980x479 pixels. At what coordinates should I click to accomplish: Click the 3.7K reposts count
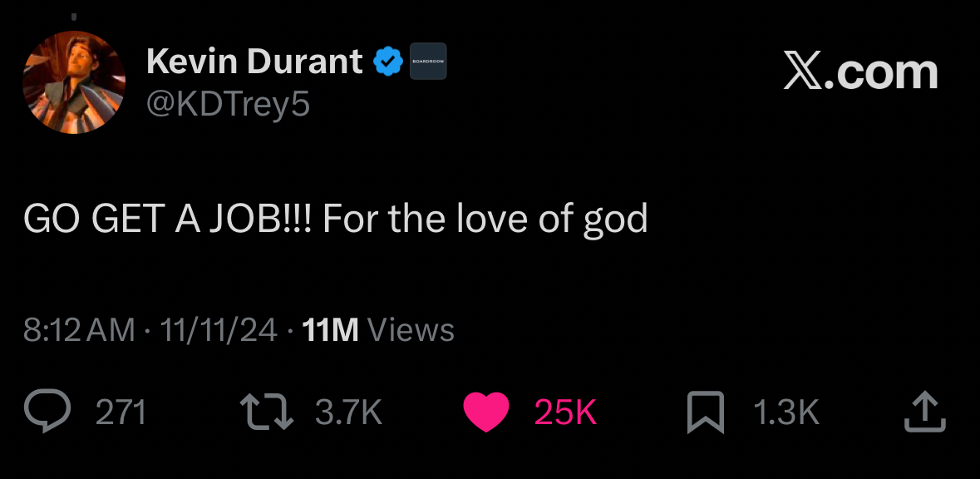click(348, 412)
